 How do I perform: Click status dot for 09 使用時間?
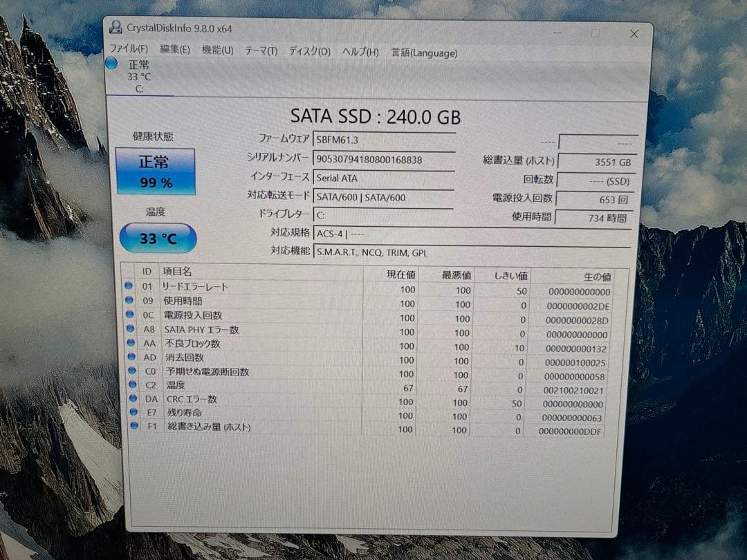pyautogui.click(x=129, y=300)
